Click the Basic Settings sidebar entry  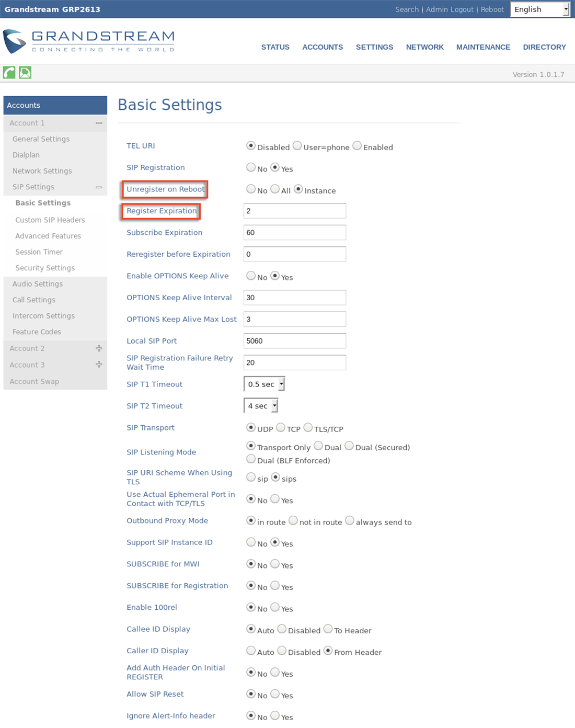coord(43,203)
